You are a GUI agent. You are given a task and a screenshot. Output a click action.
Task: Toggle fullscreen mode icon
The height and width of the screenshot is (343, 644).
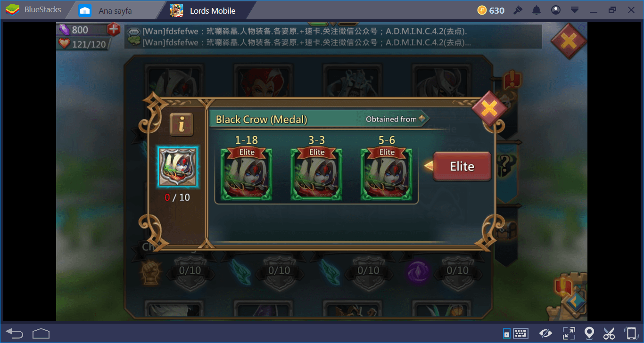(x=569, y=333)
